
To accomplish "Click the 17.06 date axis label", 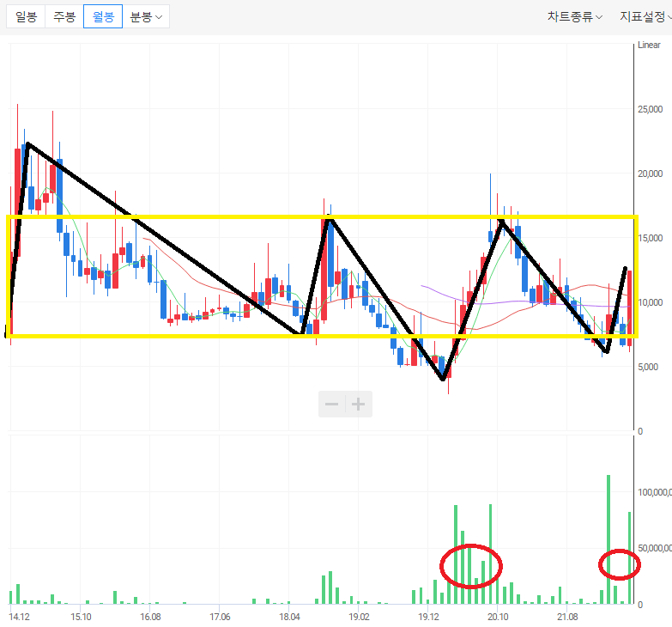I will pyautogui.click(x=220, y=617).
